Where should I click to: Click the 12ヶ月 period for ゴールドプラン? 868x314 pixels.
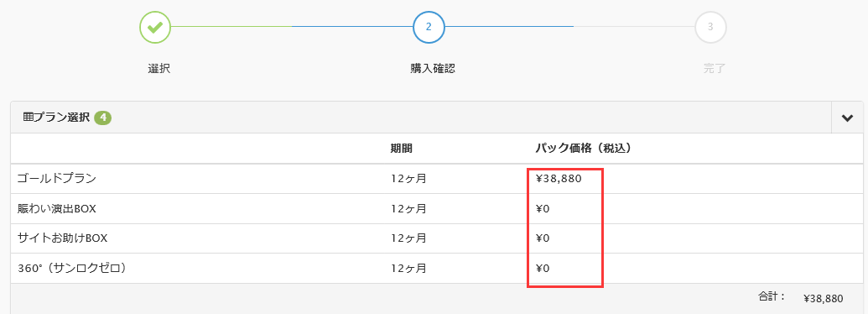(408, 179)
